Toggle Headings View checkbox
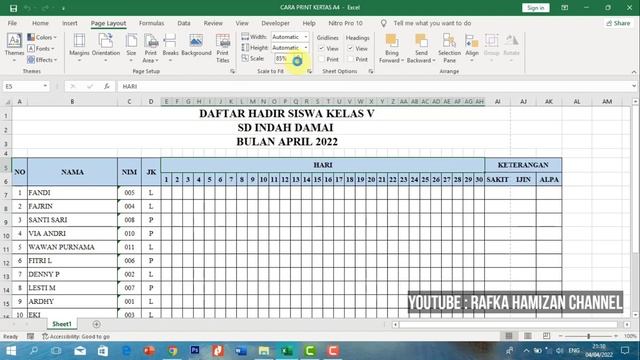Viewport: 640px width, 360px height. (x=350, y=49)
